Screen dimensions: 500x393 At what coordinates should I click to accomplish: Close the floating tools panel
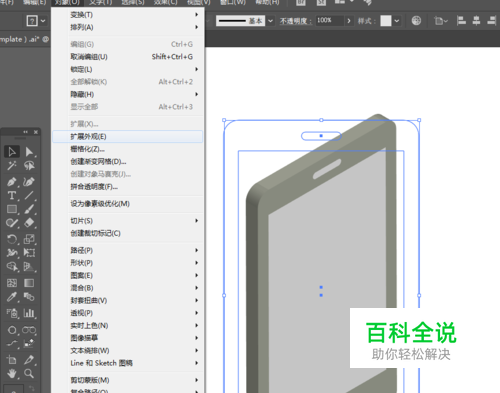point(36,132)
